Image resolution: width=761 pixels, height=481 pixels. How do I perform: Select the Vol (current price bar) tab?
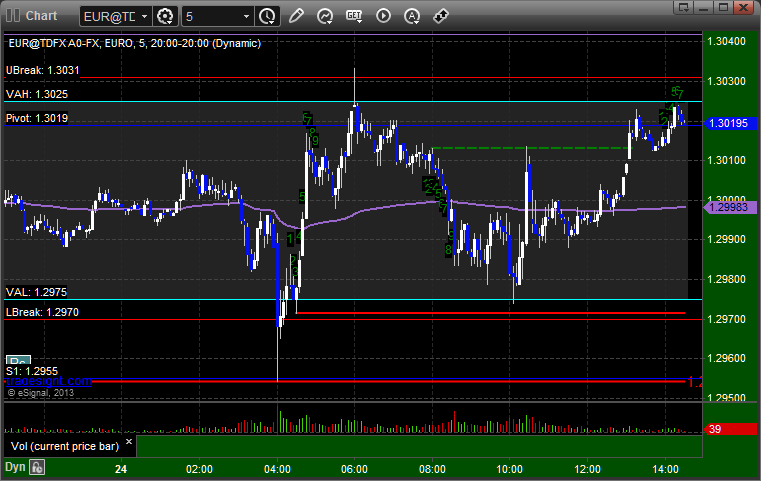tap(65, 446)
